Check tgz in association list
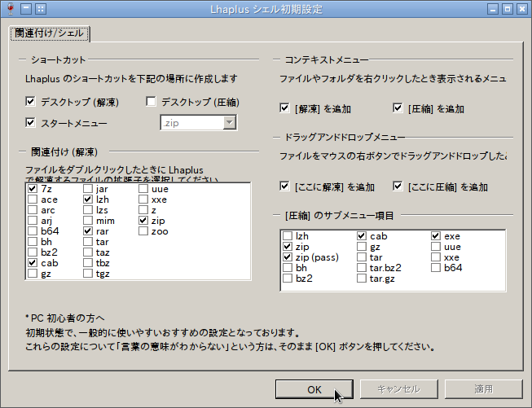 (88, 274)
